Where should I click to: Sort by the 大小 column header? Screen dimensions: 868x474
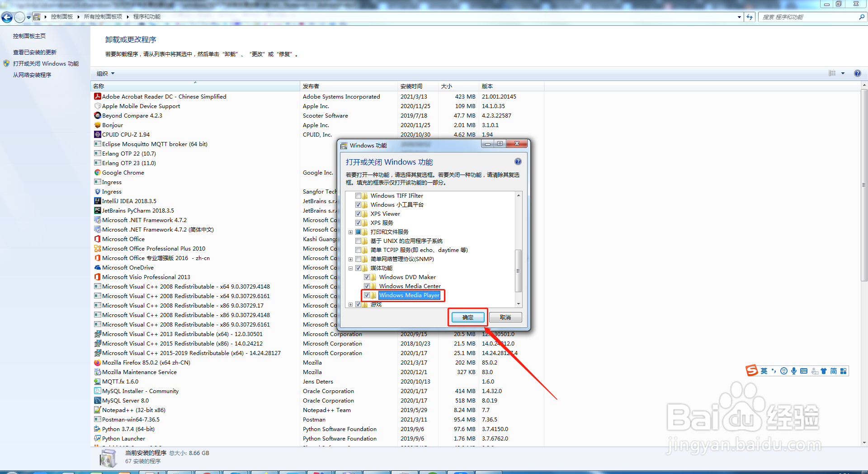(x=458, y=86)
